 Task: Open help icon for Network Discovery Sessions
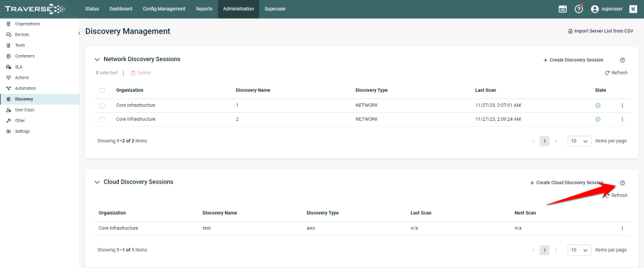623,60
